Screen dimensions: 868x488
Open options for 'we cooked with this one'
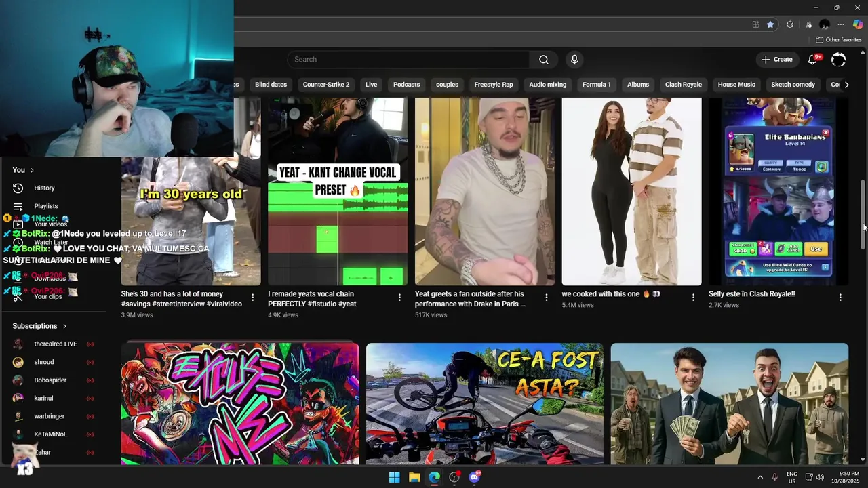[693, 298]
